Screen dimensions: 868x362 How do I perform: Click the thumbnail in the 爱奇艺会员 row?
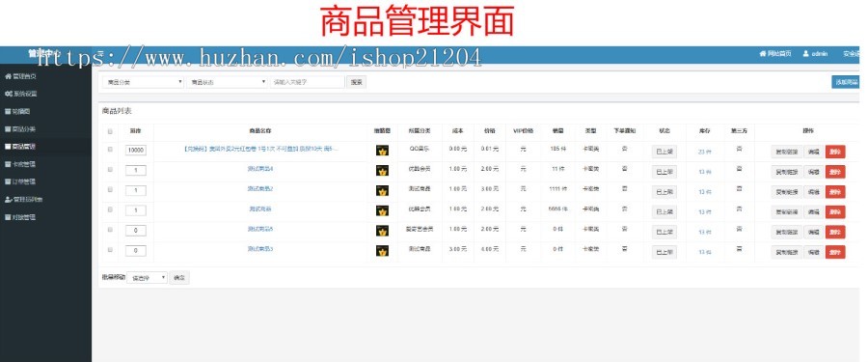[x=382, y=231]
